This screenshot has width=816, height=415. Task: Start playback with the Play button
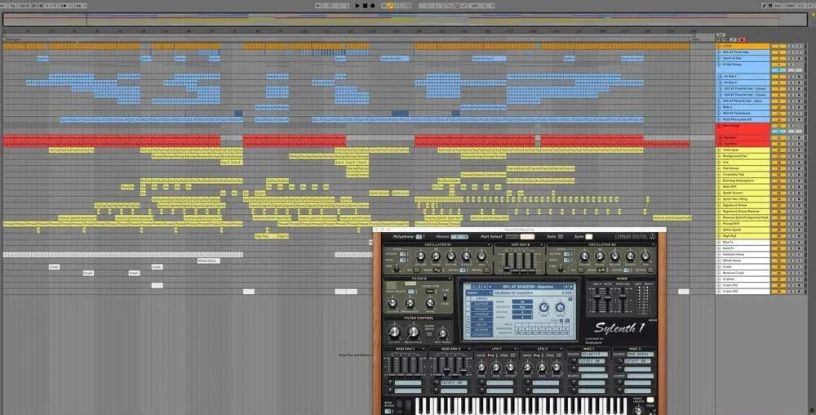tap(357, 6)
